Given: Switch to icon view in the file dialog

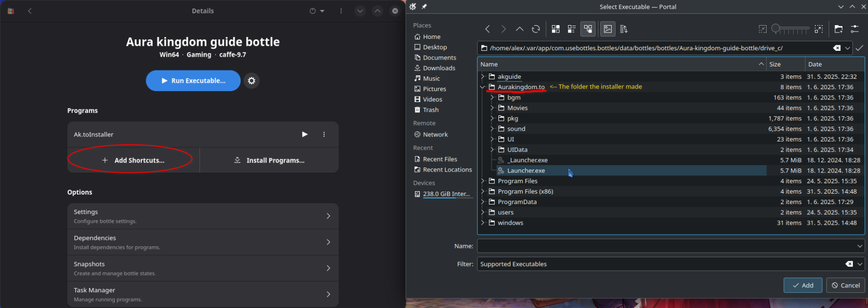Looking at the screenshot, I should 556,29.
